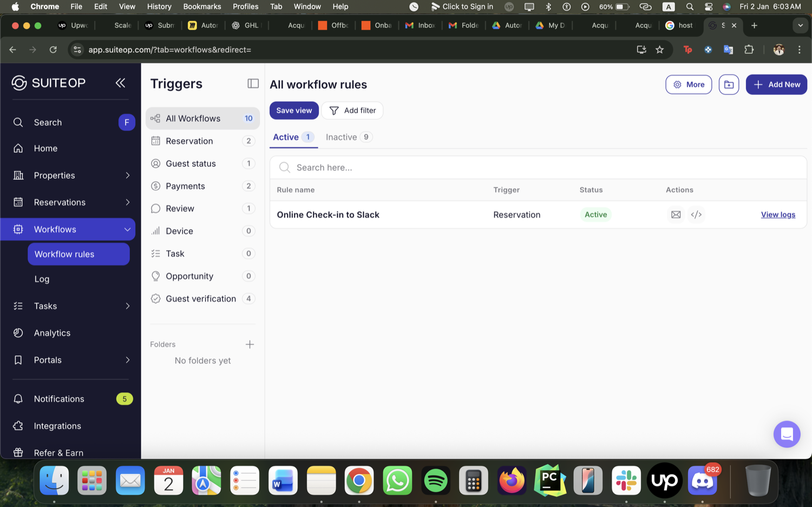Click the install app icon in address bar
This screenshot has height=507, width=812.
coord(641,50)
